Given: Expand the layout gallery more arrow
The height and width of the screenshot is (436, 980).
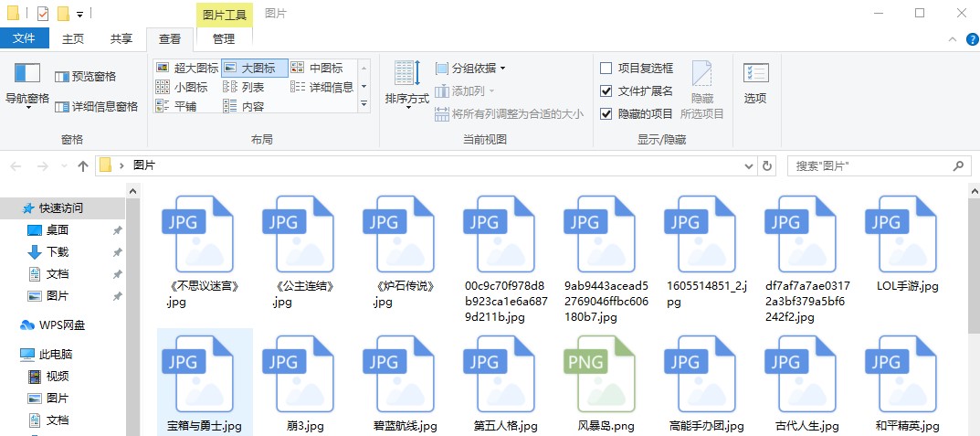Looking at the screenshot, I should [364, 104].
